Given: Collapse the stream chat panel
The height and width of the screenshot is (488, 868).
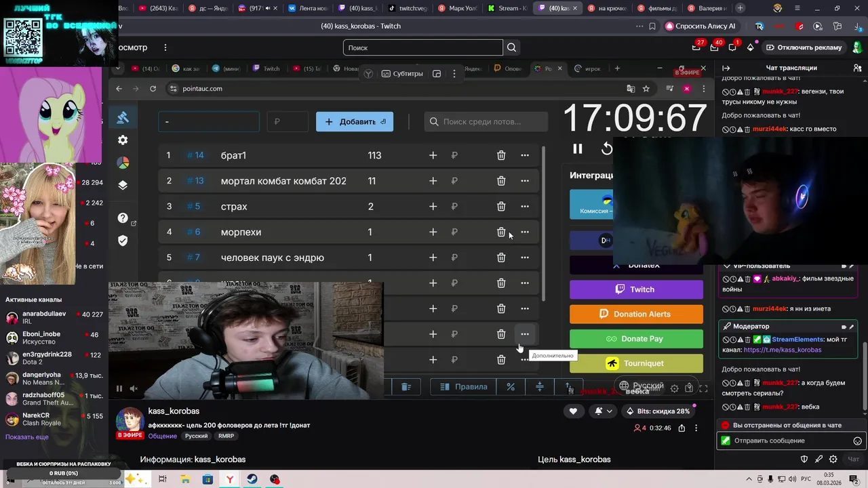Looking at the screenshot, I should (726, 68).
